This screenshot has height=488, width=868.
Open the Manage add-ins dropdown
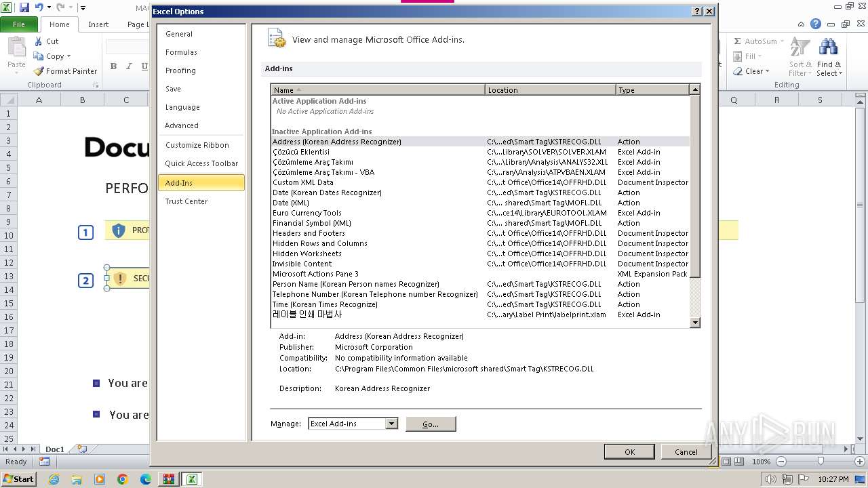coord(391,424)
